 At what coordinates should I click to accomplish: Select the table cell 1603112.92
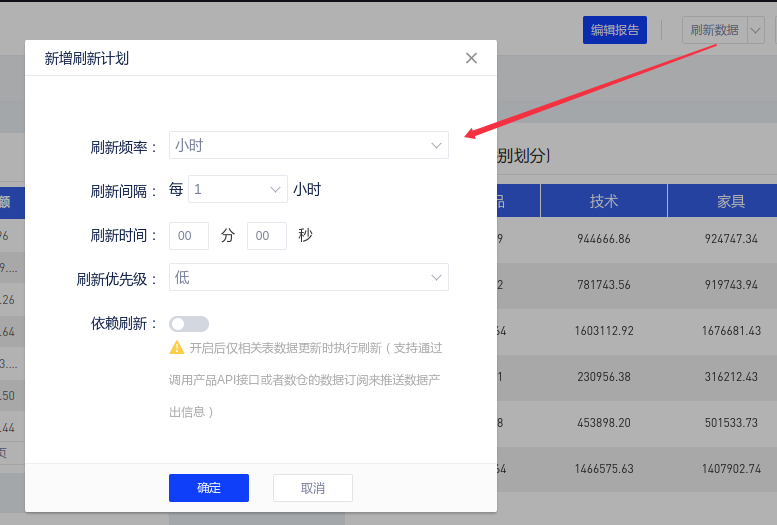click(x=604, y=331)
